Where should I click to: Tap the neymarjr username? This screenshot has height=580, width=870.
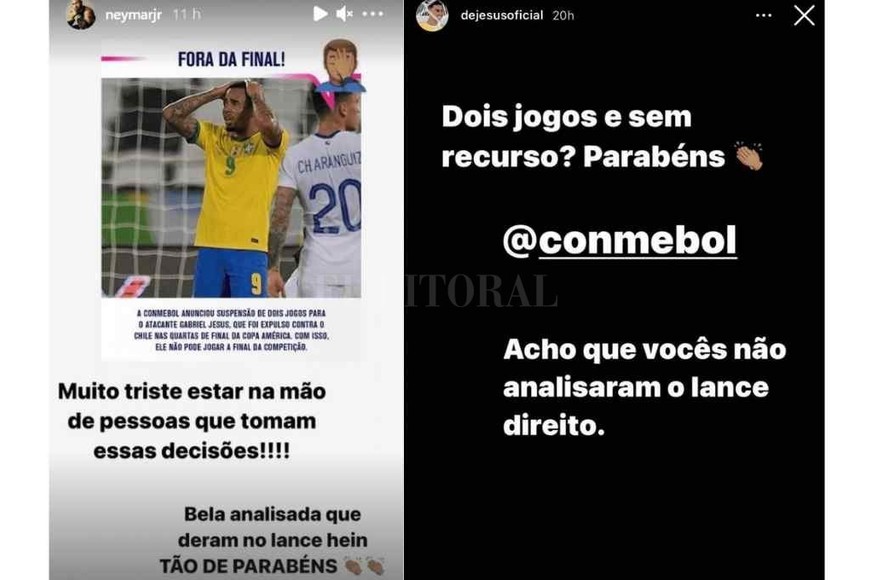click(x=133, y=15)
